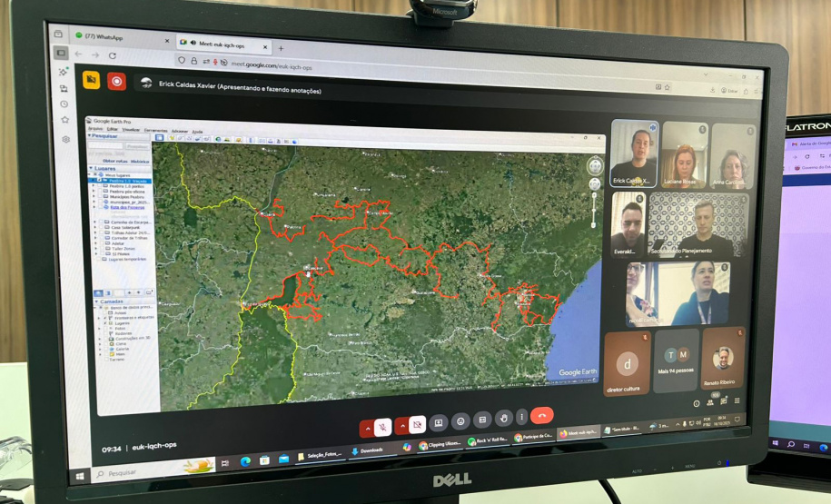Open the meeting people panel icon
The width and height of the screenshot is (831, 504).
[711, 401]
